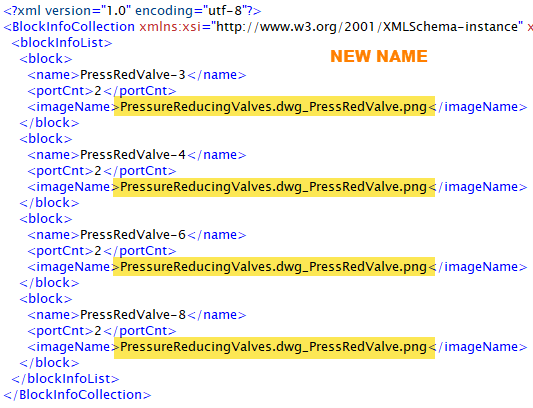The height and width of the screenshot is (408, 533).
Task: Click portCnt value under PressRedValve-6
Action: [x=98, y=251]
